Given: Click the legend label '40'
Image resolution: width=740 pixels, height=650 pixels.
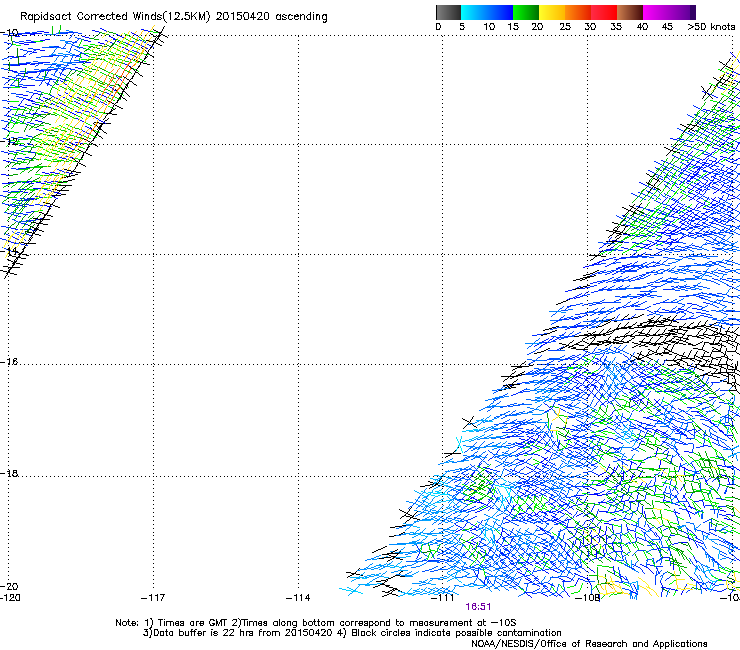Looking at the screenshot, I should 642,26.
